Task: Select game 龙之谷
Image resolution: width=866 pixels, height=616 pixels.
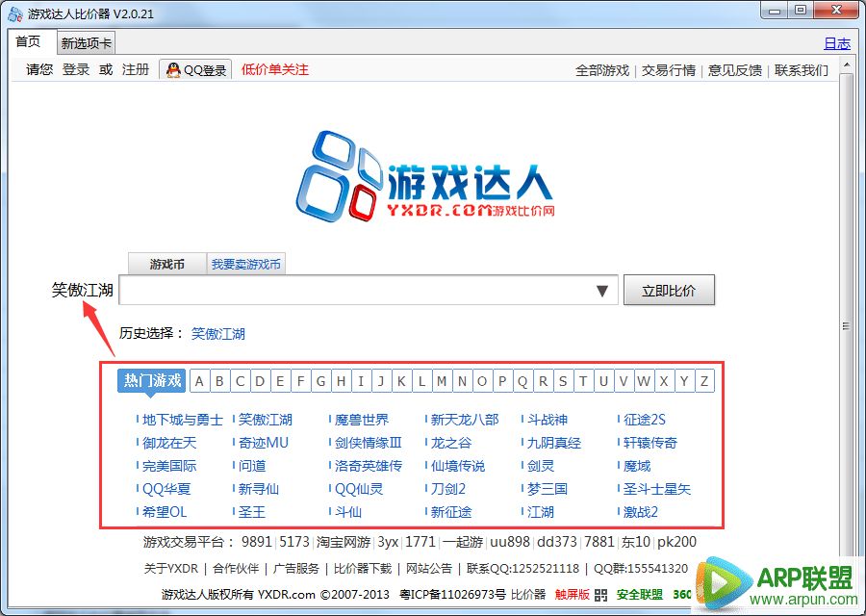Action: click(450, 443)
